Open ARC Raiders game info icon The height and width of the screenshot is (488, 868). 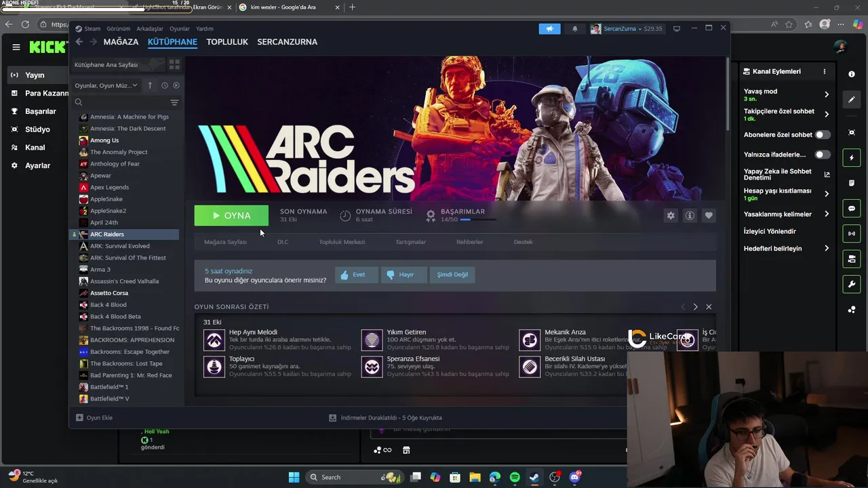690,216
